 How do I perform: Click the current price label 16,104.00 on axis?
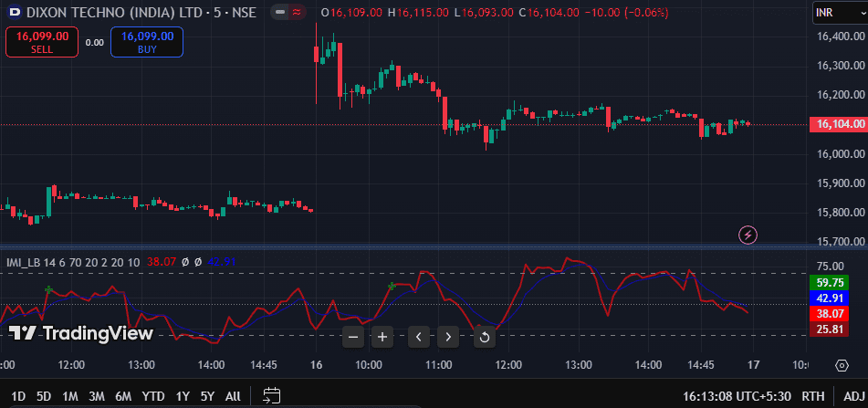837,124
